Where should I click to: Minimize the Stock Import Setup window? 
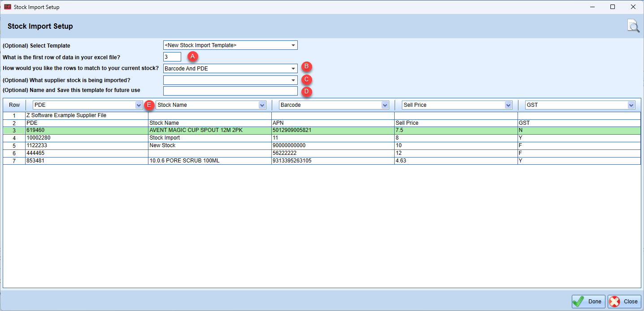(x=592, y=7)
